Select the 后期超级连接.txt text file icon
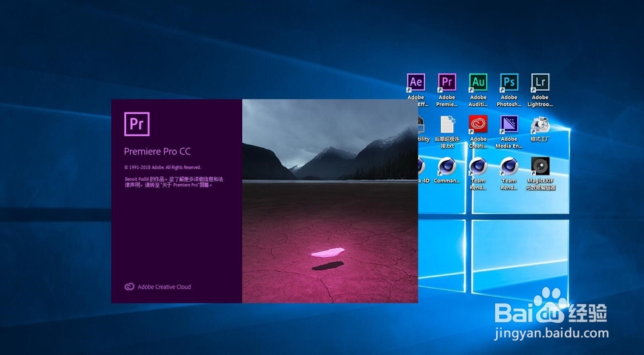This screenshot has width=644, height=355. (x=447, y=132)
